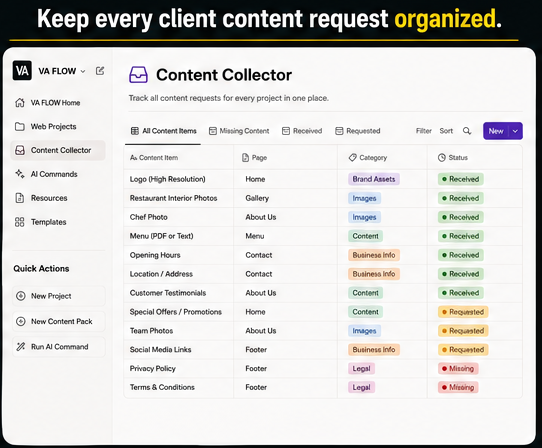Click the AI Commands sparkle icon
Image resolution: width=542 pixels, height=448 pixels.
pos(20,174)
